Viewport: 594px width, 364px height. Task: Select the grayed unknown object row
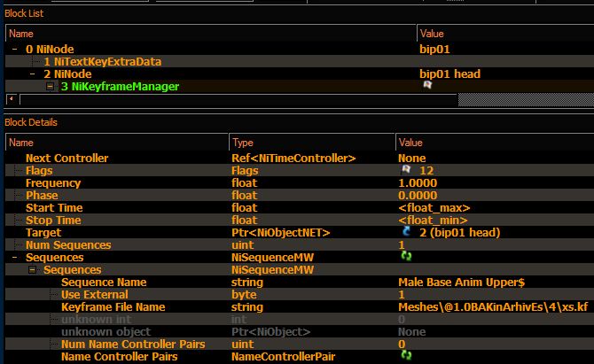300,332
